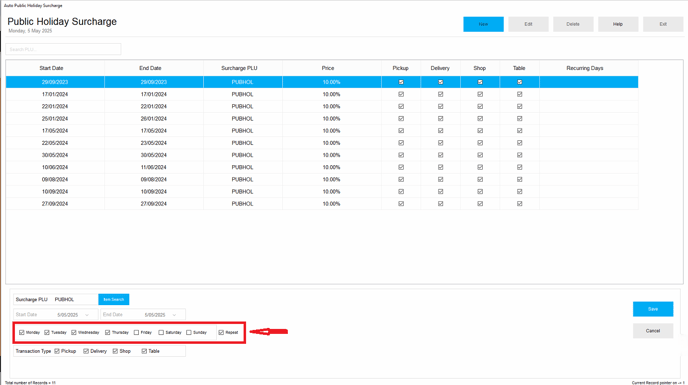Toggle Delivery transaction type checkbox
Screen dimensions: 688x385
tap(86, 351)
